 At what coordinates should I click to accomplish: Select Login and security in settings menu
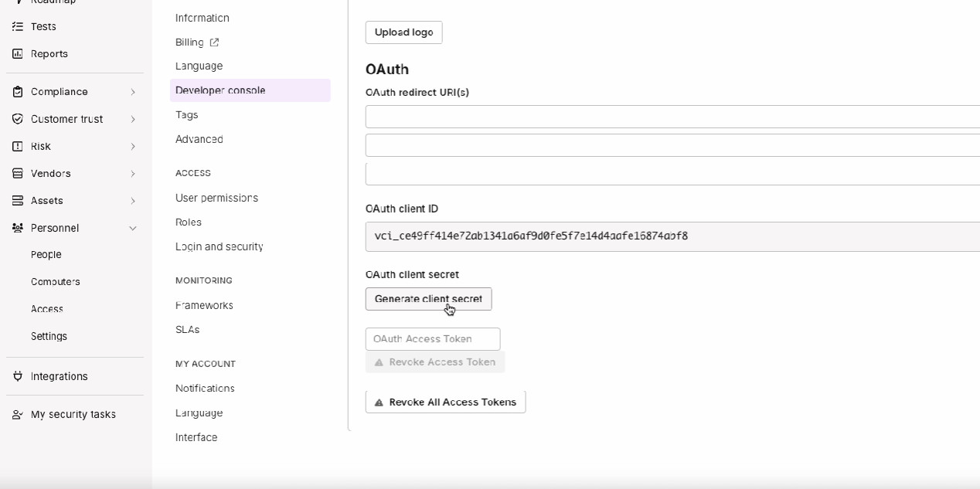click(x=219, y=246)
